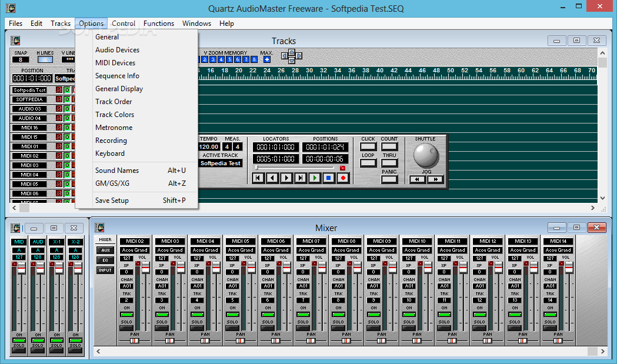617x364 pixels.
Task: Click the blue MAX. plus zoom button
Action: (267, 59)
